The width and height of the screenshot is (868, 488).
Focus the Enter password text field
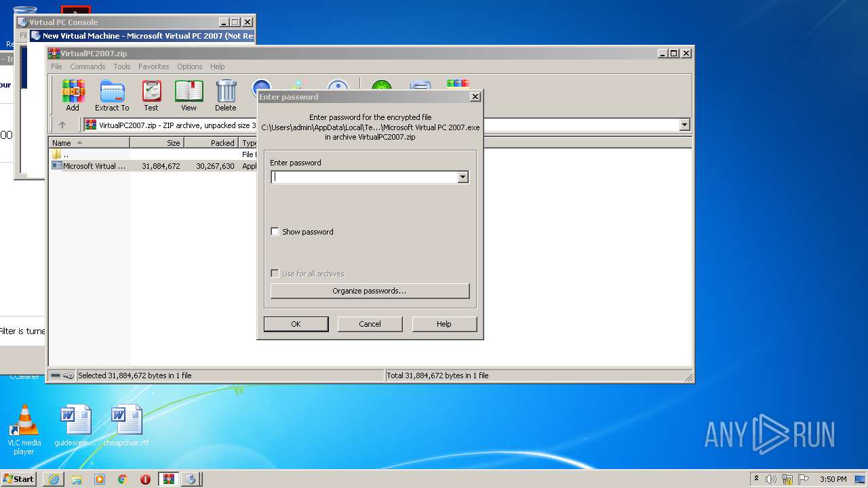click(x=364, y=177)
